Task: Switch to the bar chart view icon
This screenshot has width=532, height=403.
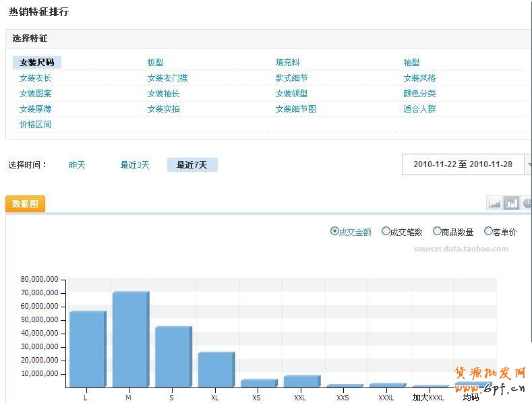Action: (511, 203)
